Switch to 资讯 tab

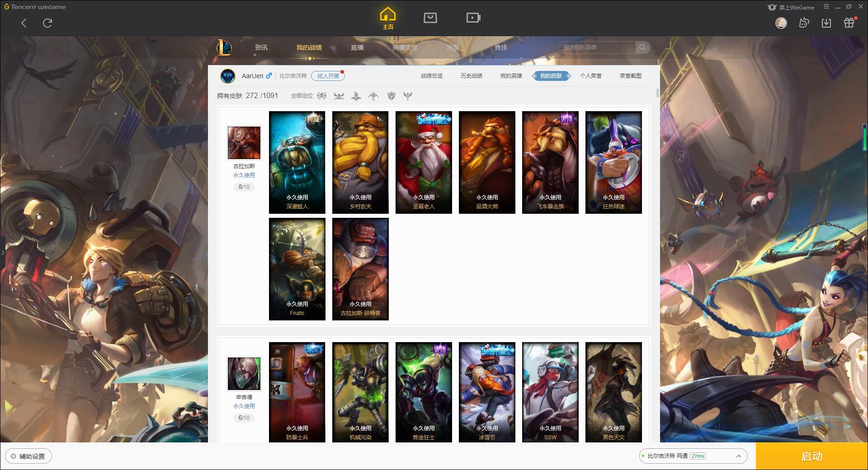[261, 47]
